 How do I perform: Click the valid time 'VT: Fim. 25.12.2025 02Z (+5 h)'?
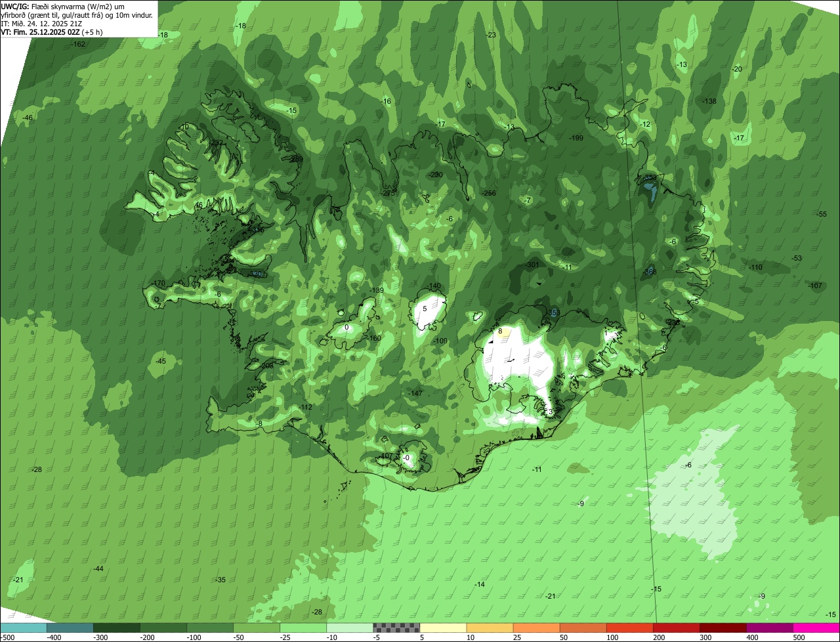52,32
